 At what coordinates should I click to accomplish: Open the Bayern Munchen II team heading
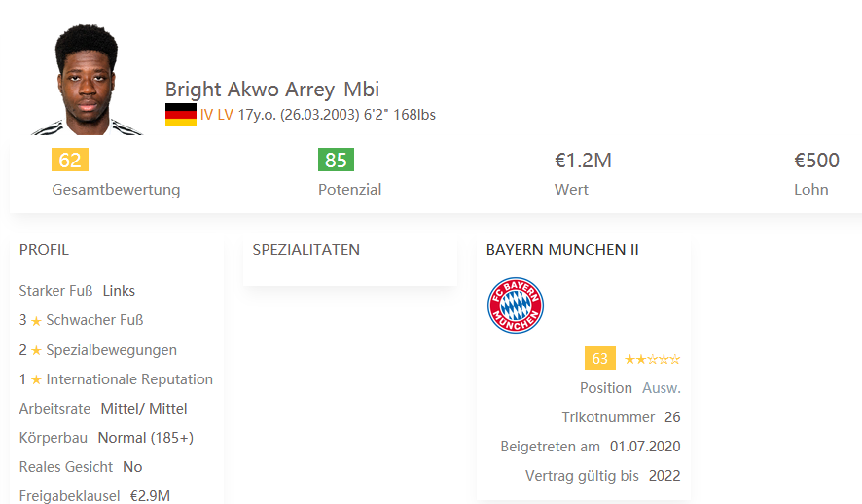pyautogui.click(x=562, y=250)
